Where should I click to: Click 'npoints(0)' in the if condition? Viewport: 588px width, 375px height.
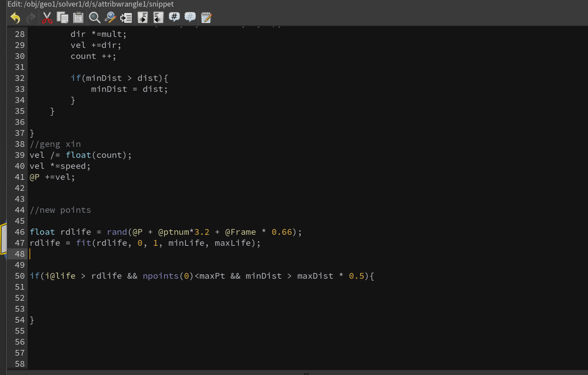[168, 276]
